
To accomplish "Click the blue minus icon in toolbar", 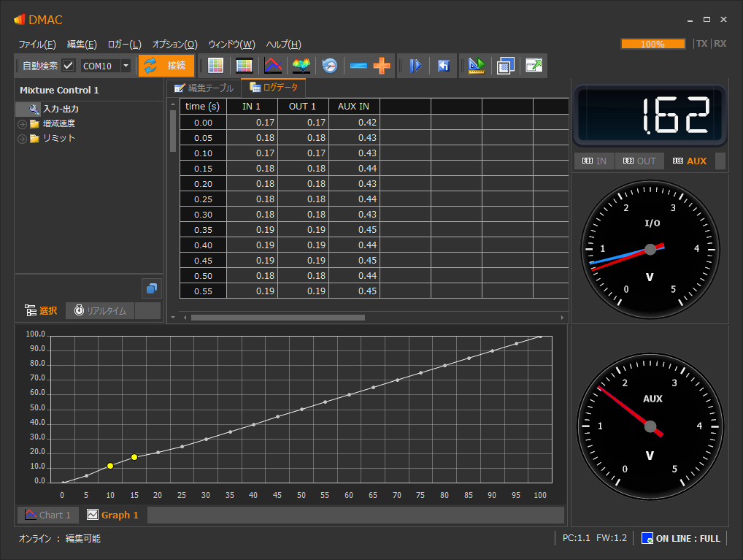I will [x=358, y=66].
